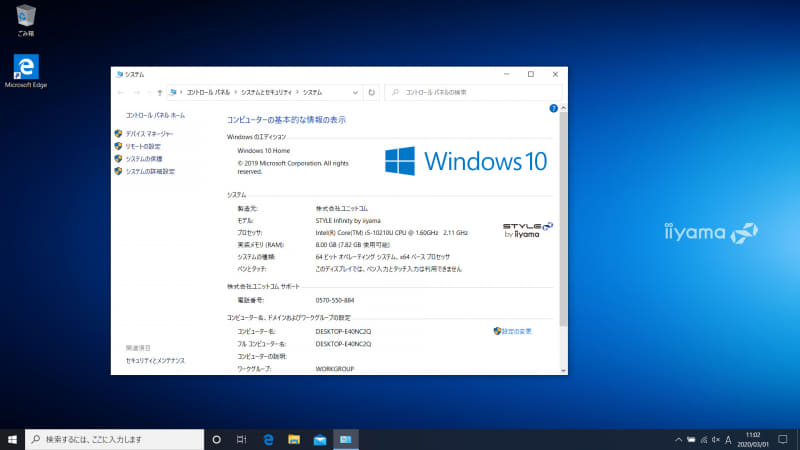
Task: Select the processor text Intel Core i5-10210U
Action: tap(391, 233)
